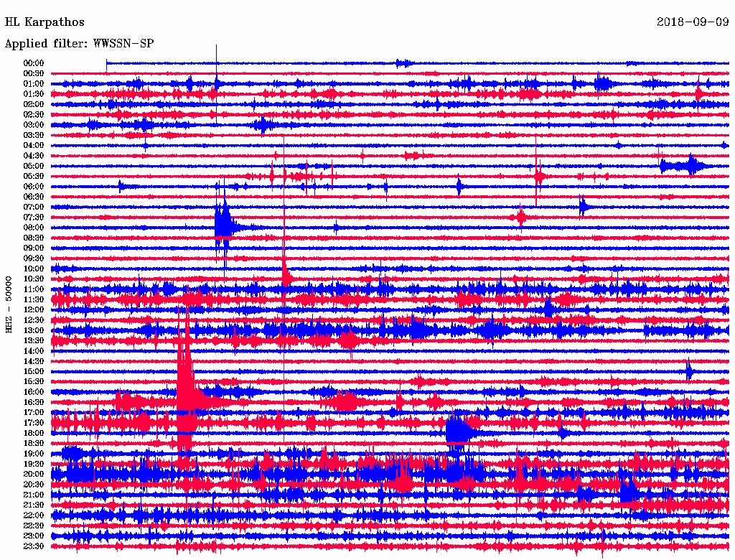Select the 16:30 time label
735x560 pixels.
click(34, 403)
